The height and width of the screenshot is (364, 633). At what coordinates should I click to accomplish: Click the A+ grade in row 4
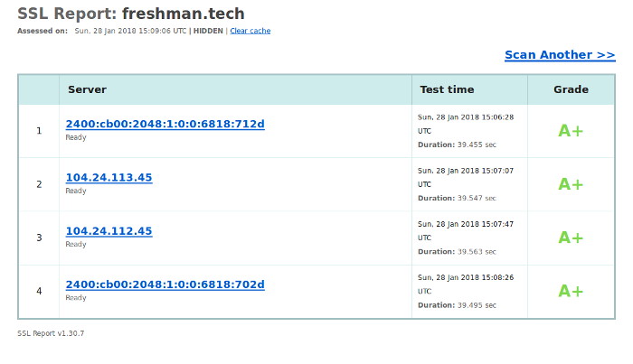(571, 291)
